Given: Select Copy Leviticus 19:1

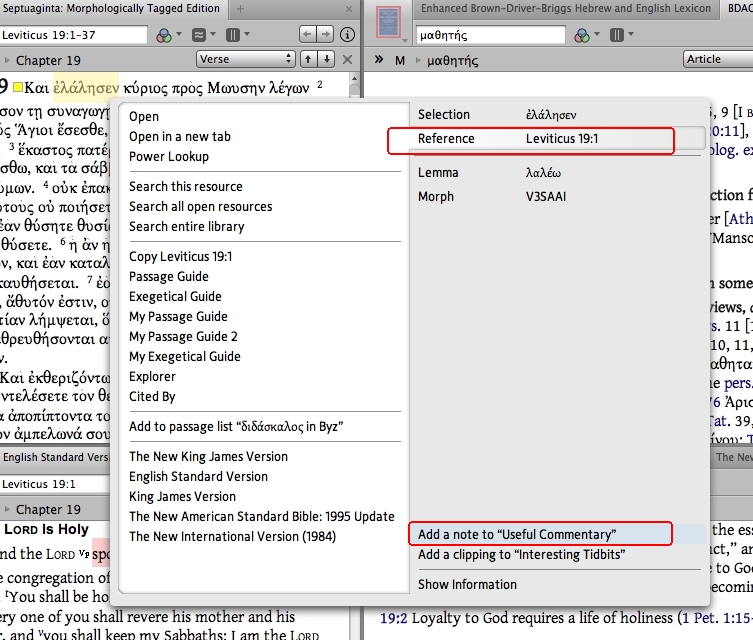Looking at the screenshot, I should 180,257.
